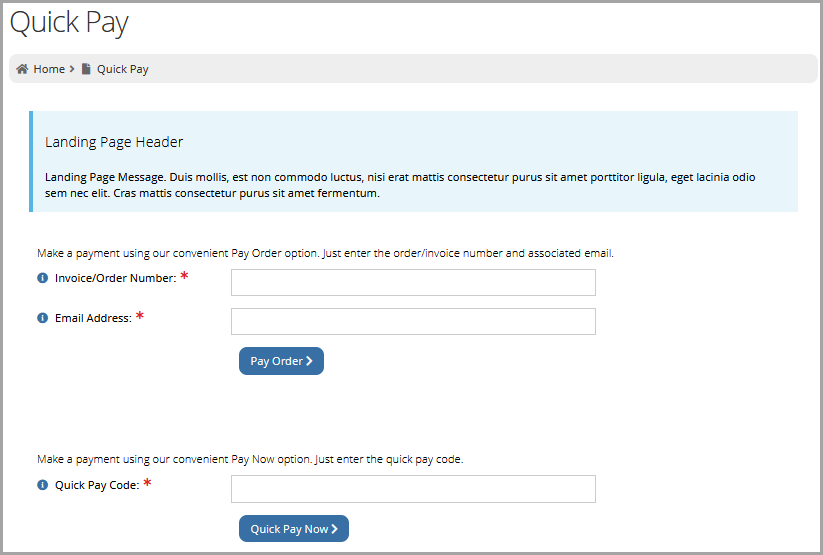Viewport: 823px width, 555px height.
Task: Click the Quick Pay Code label text
Action: 97,485
